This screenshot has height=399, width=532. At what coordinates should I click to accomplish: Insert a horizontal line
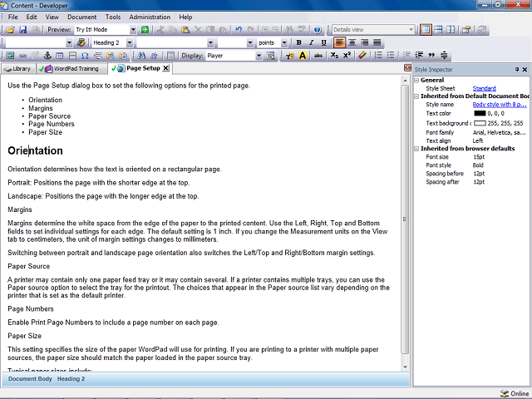click(x=72, y=56)
